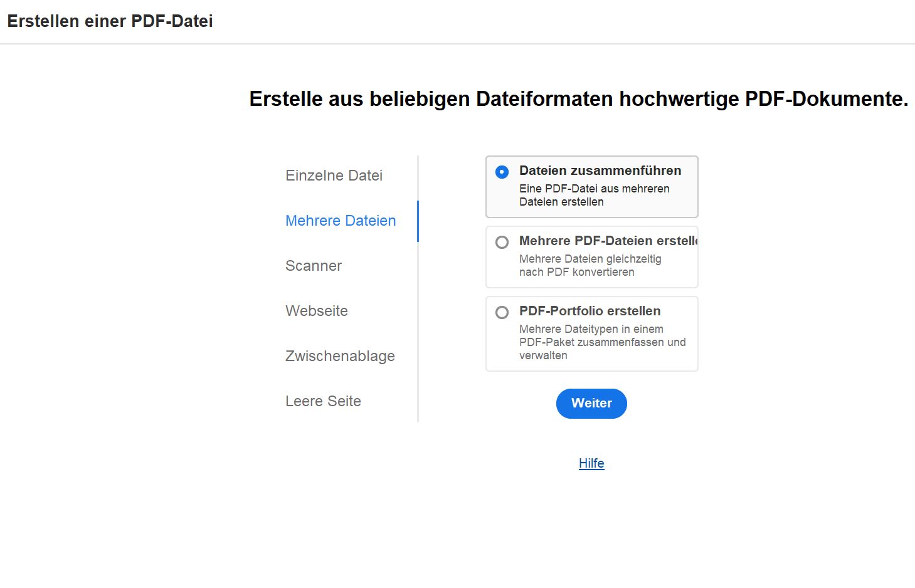Click the "PDF-Portfolio erstellen" card
The height and width of the screenshot is (588, 915).
point(591,333)
